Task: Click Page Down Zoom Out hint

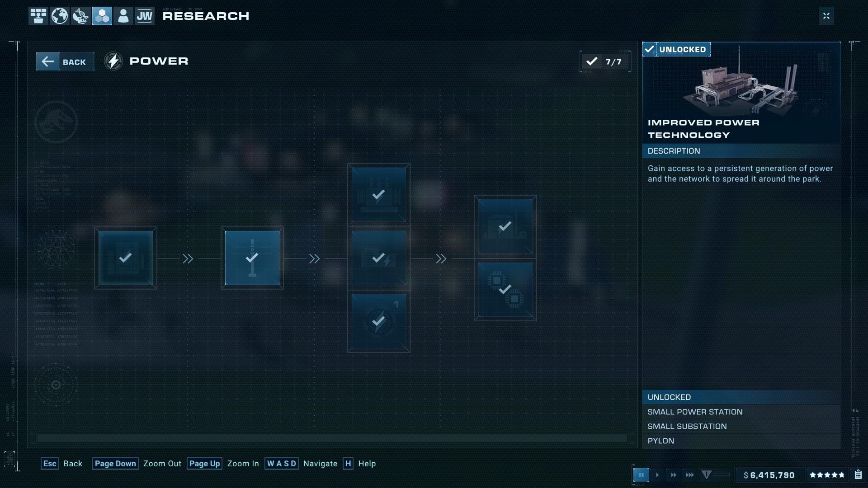Action: point(137,464)
